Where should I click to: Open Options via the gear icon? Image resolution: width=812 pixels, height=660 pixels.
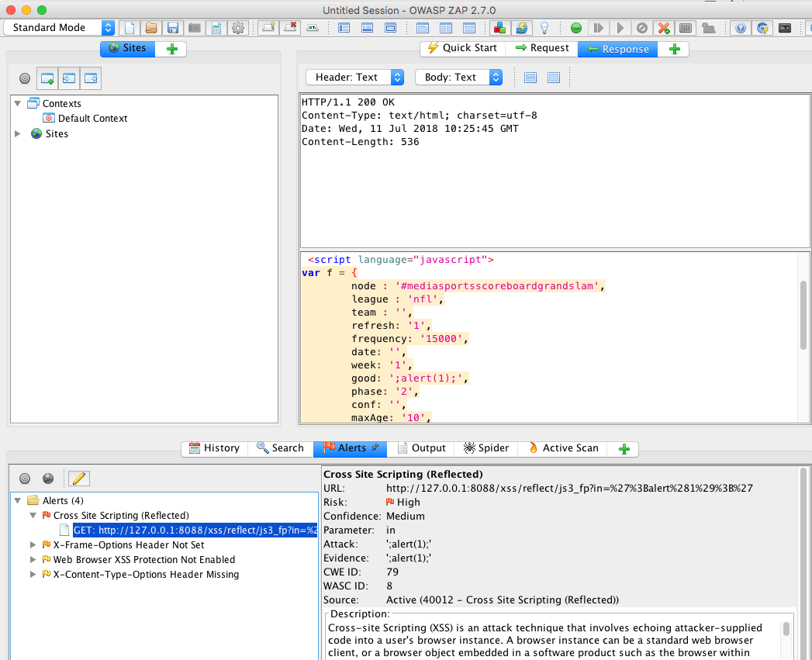(x=238, y=27)
